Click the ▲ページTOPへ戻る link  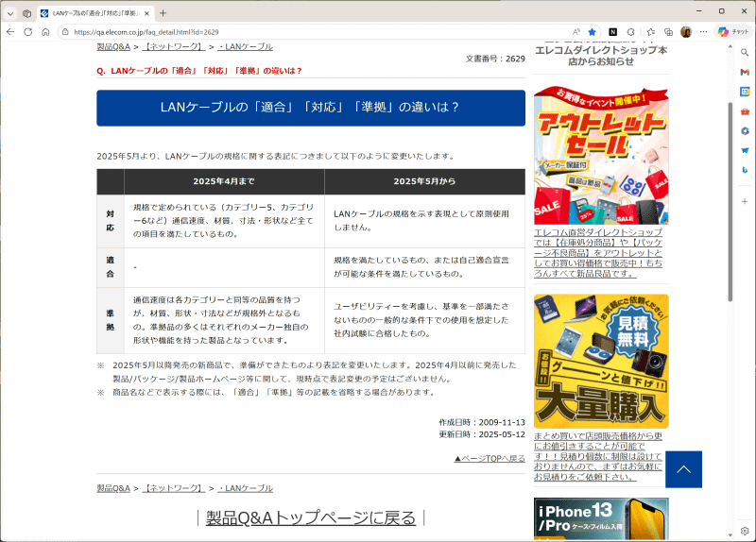click(x=490, y=458)
